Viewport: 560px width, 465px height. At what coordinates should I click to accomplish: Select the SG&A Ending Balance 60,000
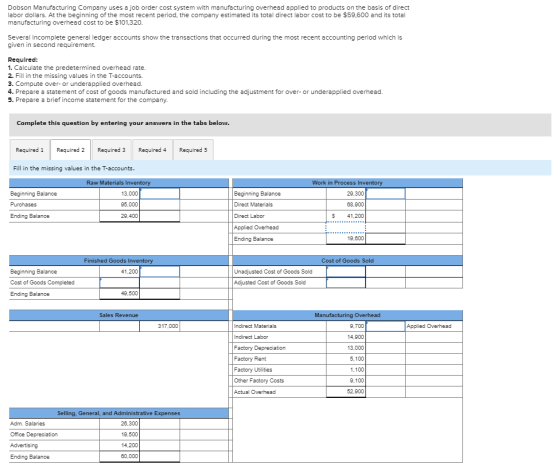(120, 456)
